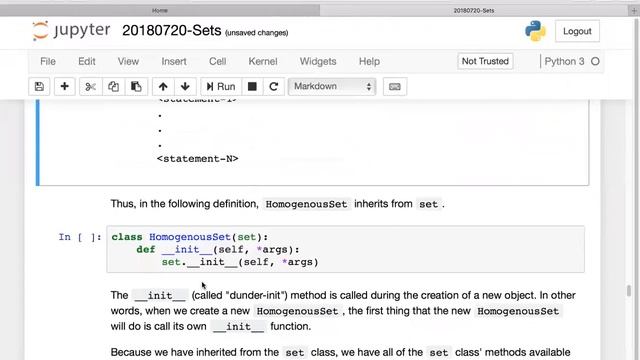Open the Help menu
The image size is (640, 360).
pos(369,61)
